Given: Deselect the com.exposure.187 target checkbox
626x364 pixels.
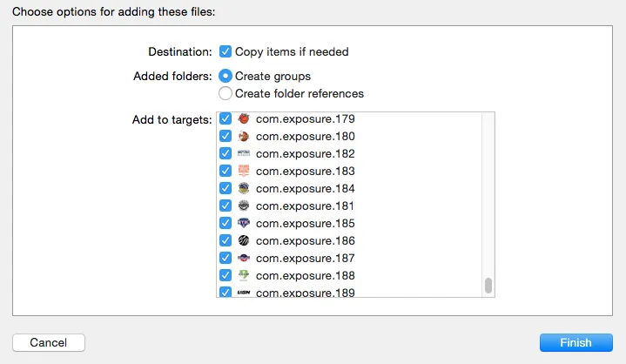Looking at the screenshot, I should point(225,258).
